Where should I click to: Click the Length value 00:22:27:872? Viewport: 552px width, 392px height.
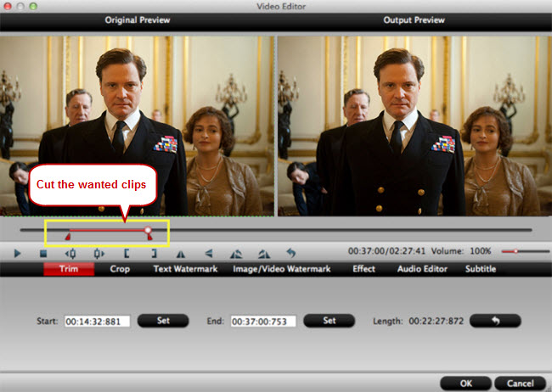pos(436,322)
